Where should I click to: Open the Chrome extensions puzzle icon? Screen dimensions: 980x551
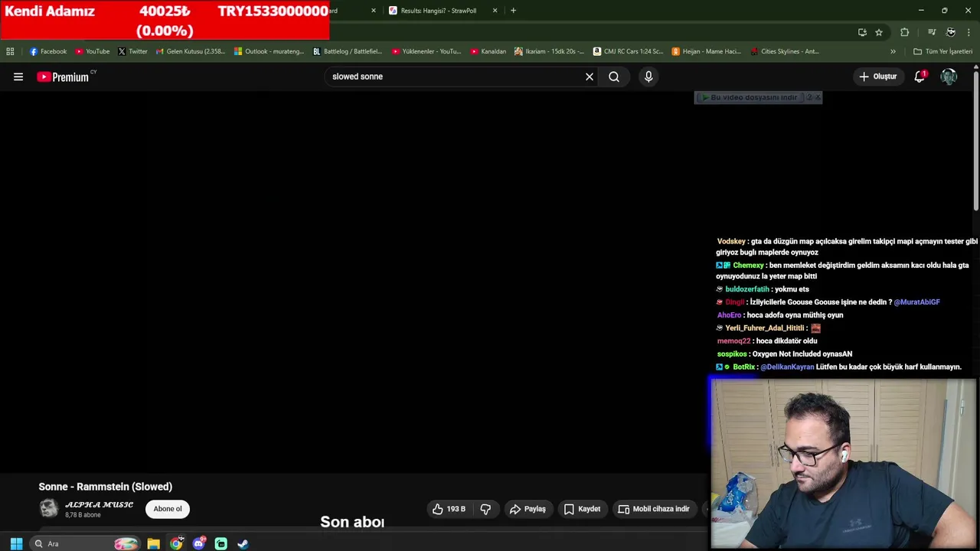pyautogui.click(x=905, y=32)
